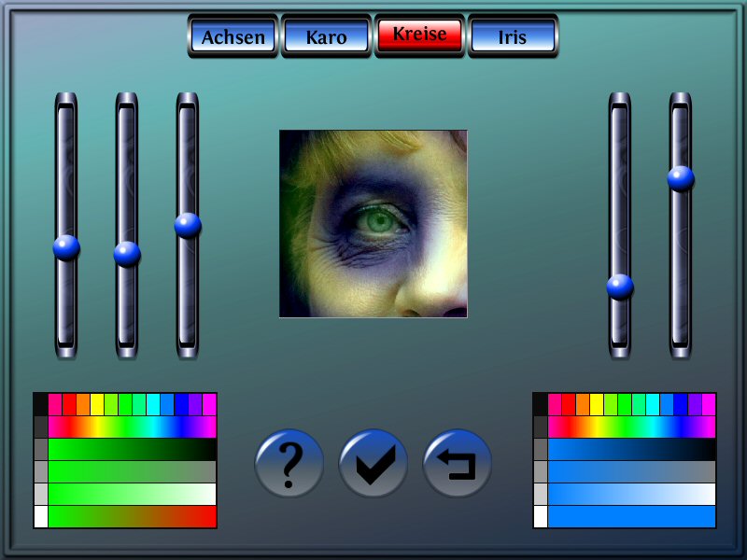Click third slider knob in left slider group
Viewport: 747px width, 560px height.
click(188, 225)
